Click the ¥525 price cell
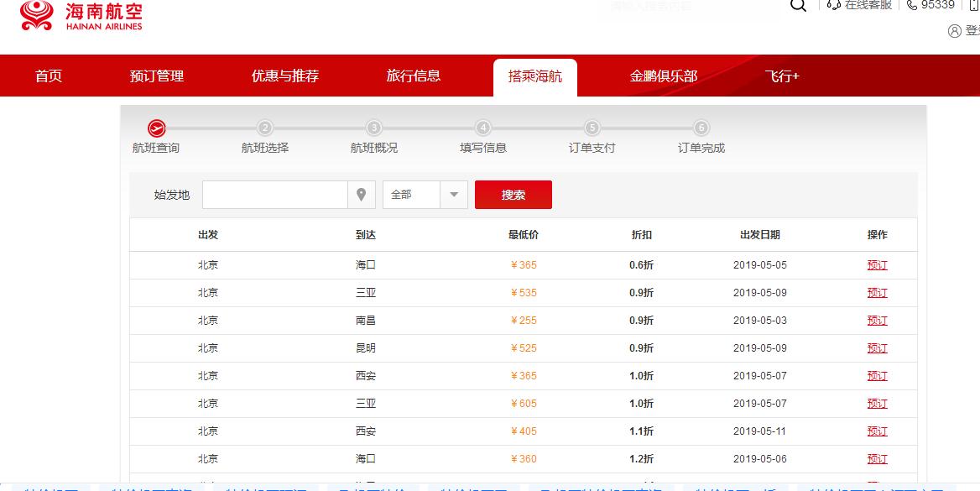Viewport: 980px width, 491px height. [524, 348]
